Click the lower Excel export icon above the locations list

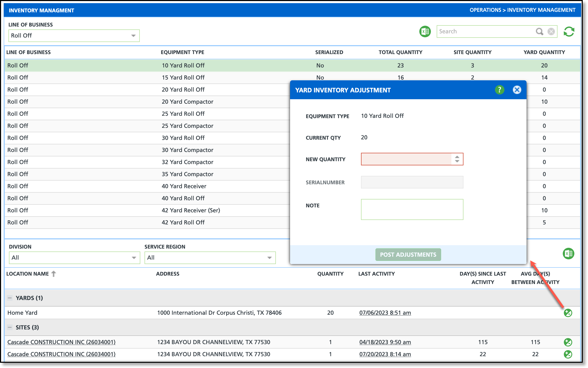pyautogui.click(x=568, y=254)
